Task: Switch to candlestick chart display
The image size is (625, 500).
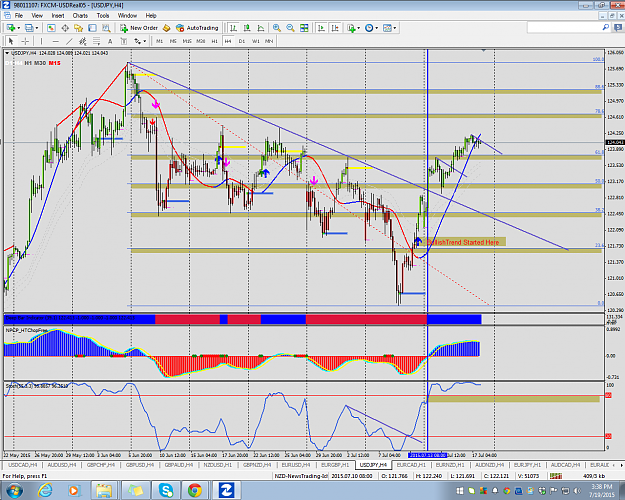Action: click(247, 28)
